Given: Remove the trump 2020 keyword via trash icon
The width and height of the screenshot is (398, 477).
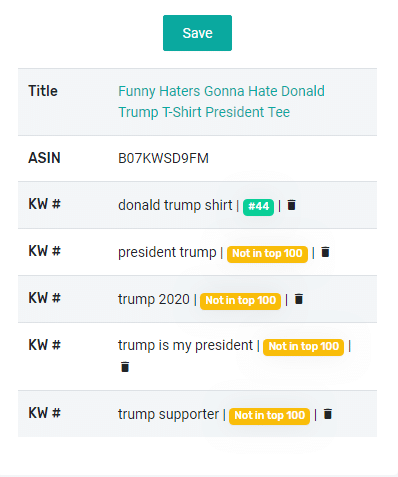Looking at the screenshot, I should pyautogui.click(x=299, y=299).
